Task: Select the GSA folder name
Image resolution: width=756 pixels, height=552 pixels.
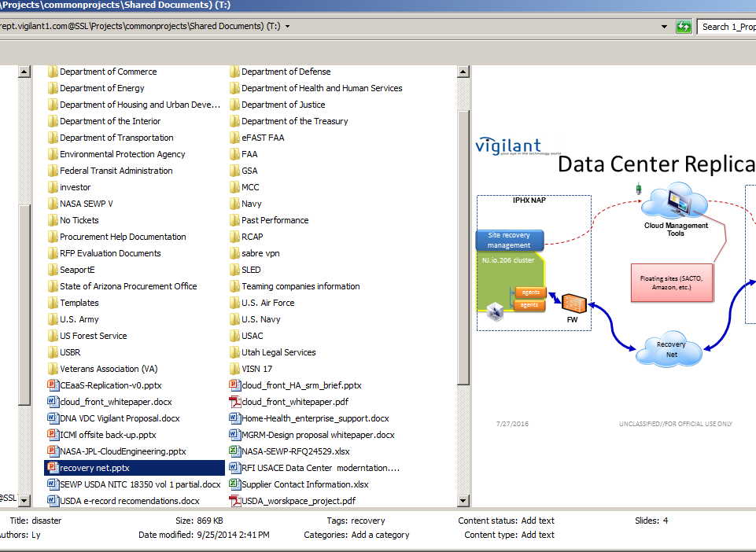Action: pos(249,171)
